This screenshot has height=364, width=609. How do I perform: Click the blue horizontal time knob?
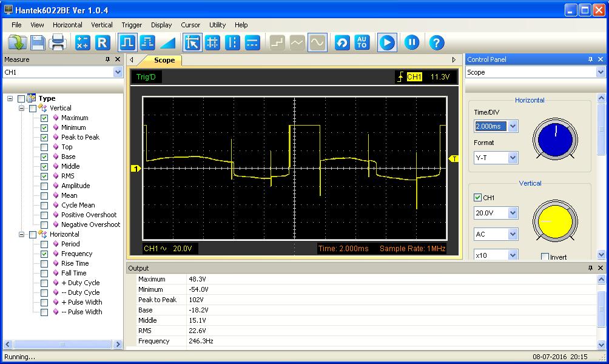click(555, 139)
